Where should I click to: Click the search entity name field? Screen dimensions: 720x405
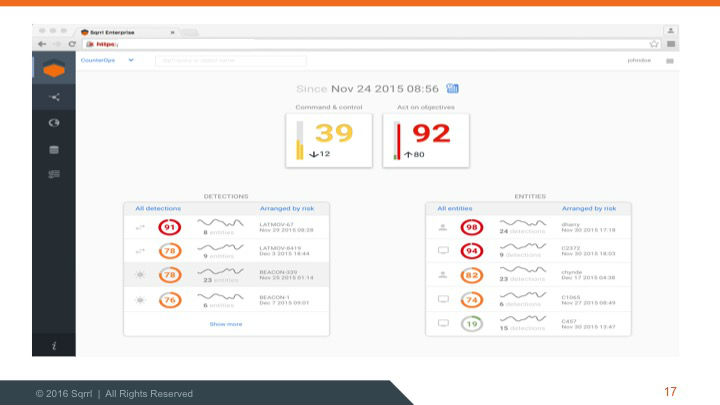coord(231,60)
